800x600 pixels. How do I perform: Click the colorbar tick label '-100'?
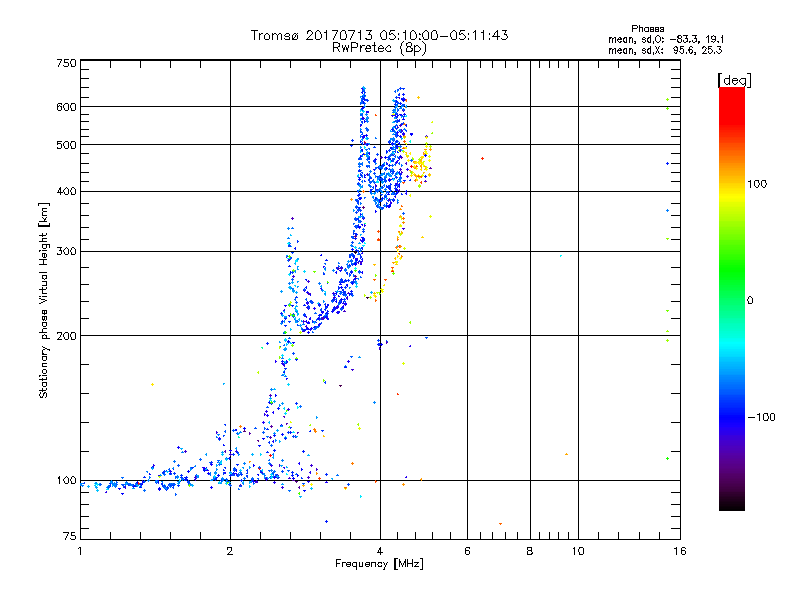[762, 417]
